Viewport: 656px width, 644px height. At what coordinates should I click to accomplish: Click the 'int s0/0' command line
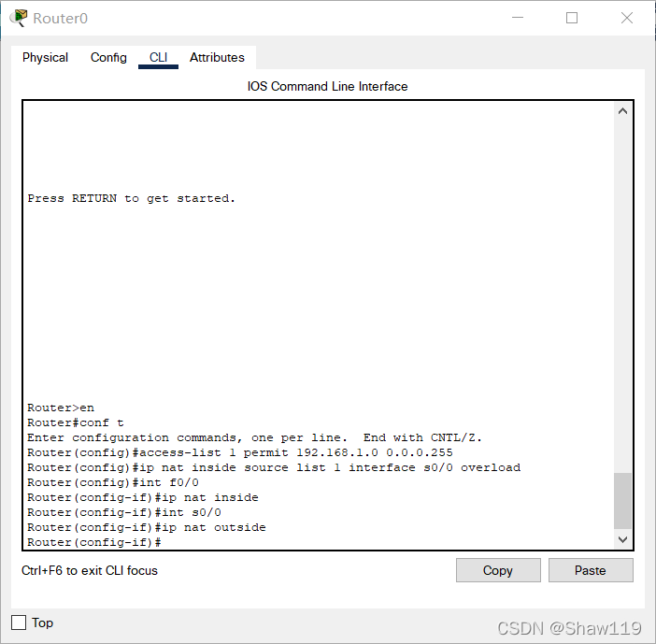tap(124, 512)
